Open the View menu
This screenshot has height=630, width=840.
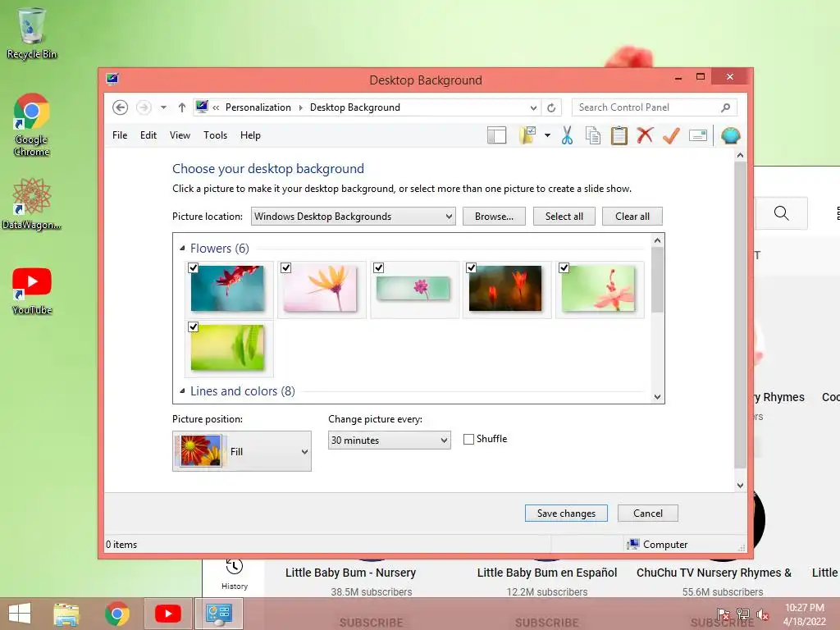180,135
